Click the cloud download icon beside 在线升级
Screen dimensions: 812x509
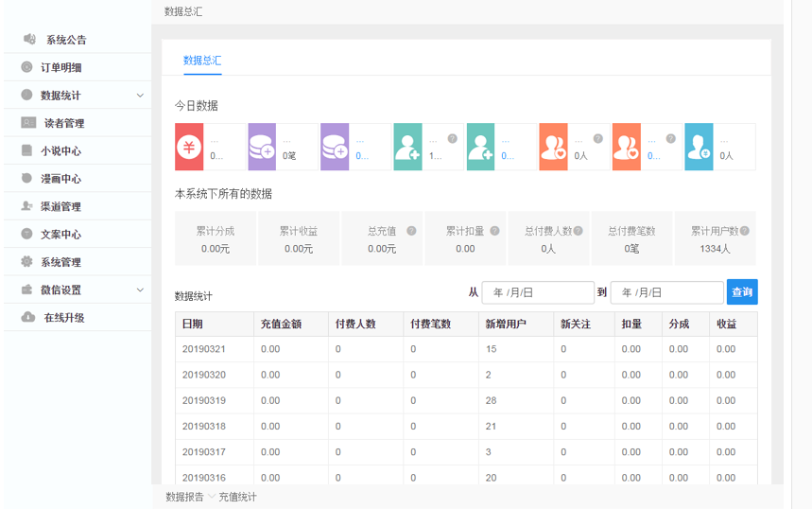(27, 318)
